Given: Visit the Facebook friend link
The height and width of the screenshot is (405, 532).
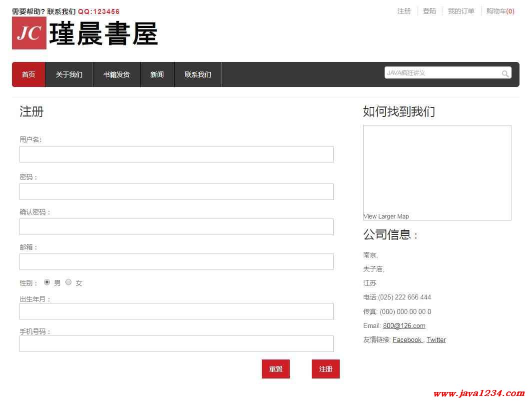Looking at the screenshot, I should pyautogui.click(x=407, y=339).
